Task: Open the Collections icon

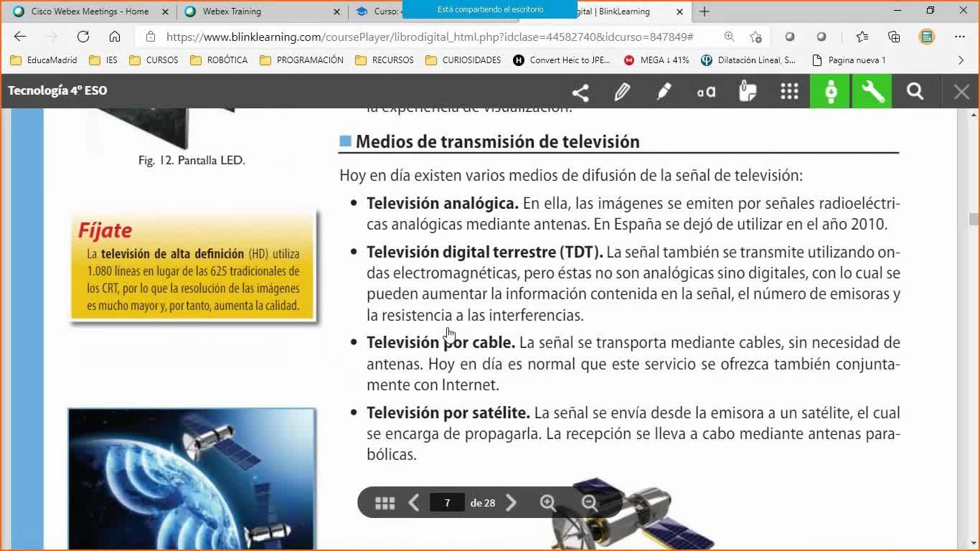Action: point(894,37)
